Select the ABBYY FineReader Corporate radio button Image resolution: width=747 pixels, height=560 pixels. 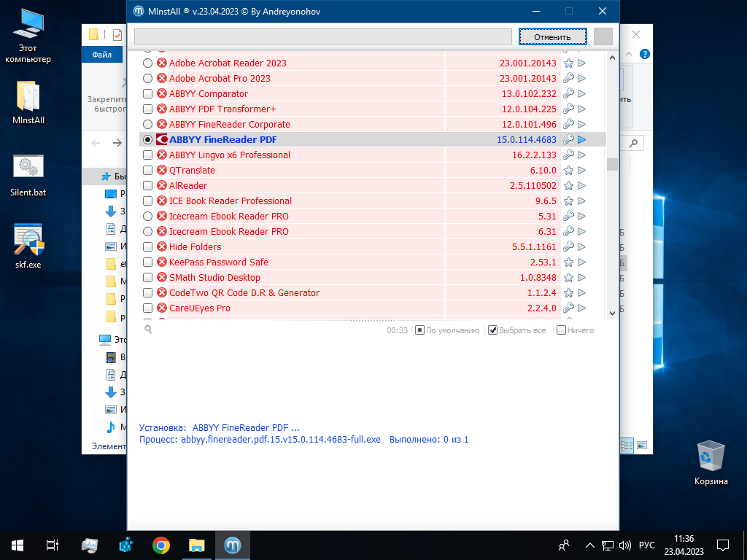pos(147,124)
